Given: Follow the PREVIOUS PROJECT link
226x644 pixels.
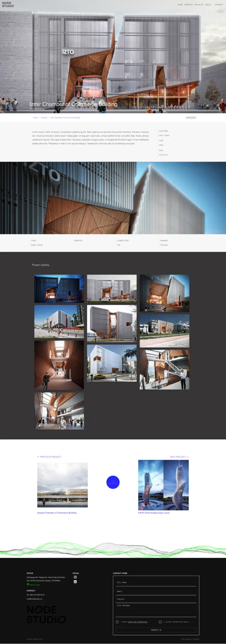Looking at the screenshot, I should (49, 457).
